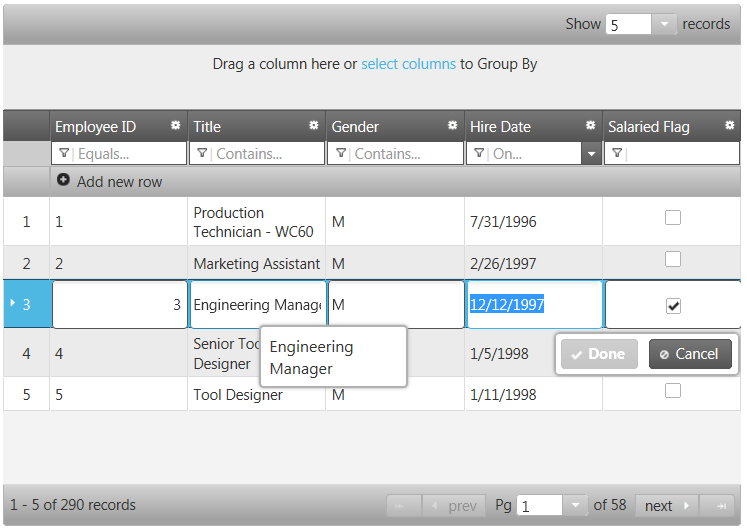Viewport: 747px width, 528px height.
Task: Click filter funnel icon in Salaried Flag filter
Action: click(618, 154)
